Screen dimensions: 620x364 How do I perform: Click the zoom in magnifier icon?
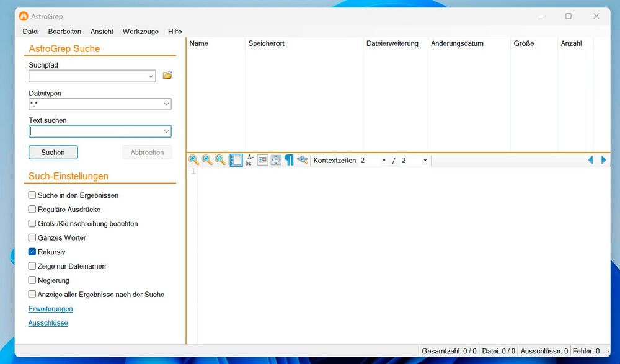click(x=193, y=160)
